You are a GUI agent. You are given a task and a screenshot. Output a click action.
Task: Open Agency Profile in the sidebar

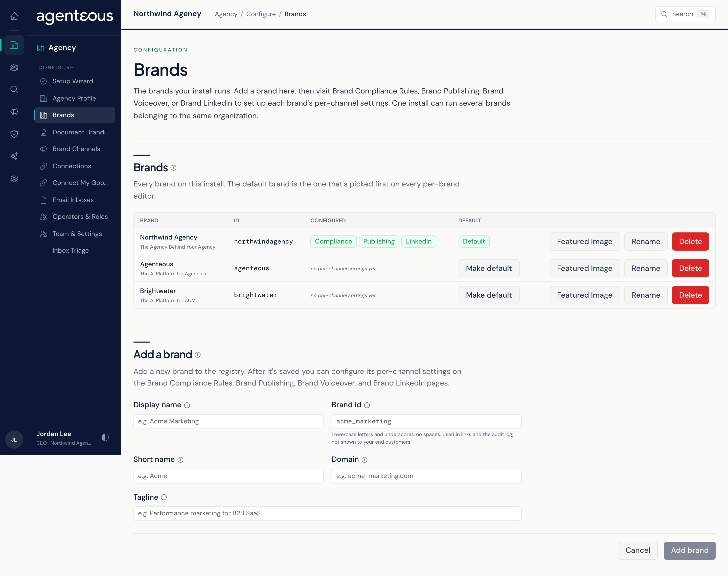[x=75, y=98]
